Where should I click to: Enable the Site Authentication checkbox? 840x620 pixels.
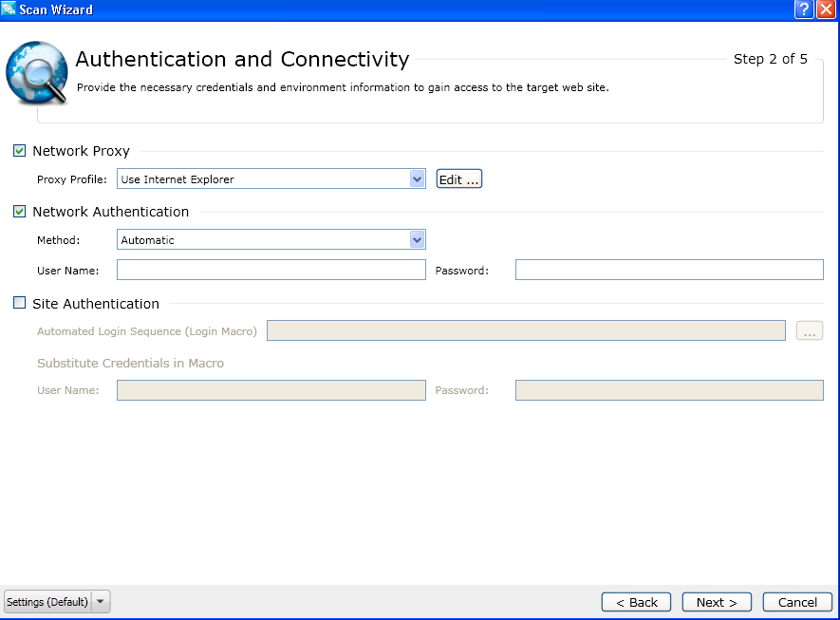[19, 303]
